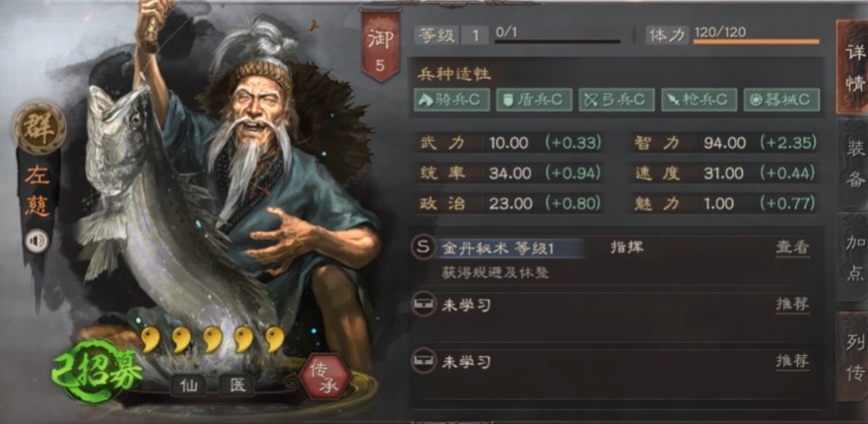The width and height of the screenshot is (868, 424).
Task: Click the red 御 5 banner badge
Action: pos(380,46)
